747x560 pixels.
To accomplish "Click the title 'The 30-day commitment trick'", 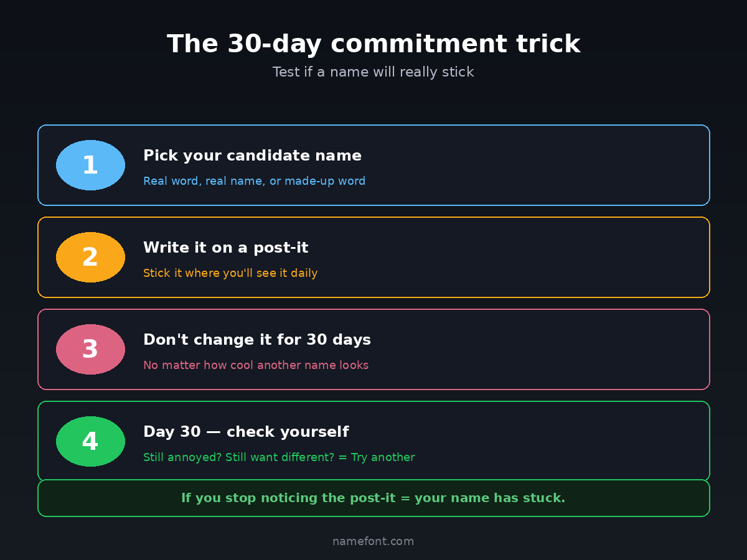I will pyautogui.click(x=373, y=44).
